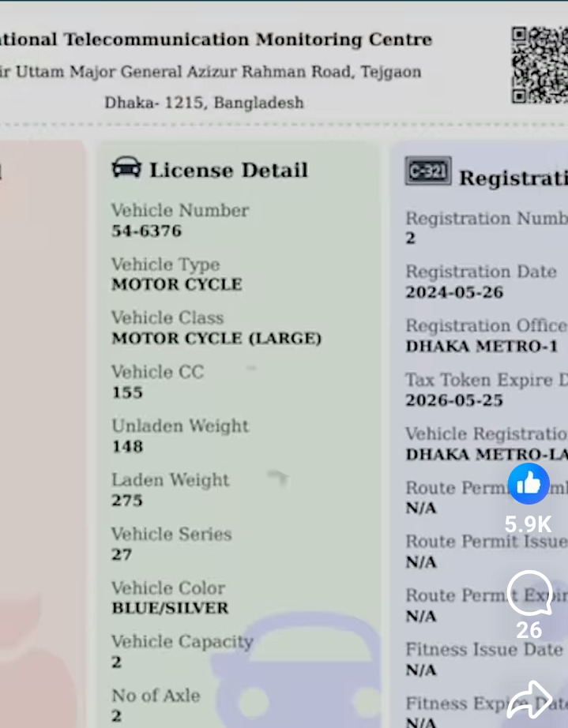568x728 pixels.
Task: Click the number plate icon beside Registration
Action: (427, 171)
